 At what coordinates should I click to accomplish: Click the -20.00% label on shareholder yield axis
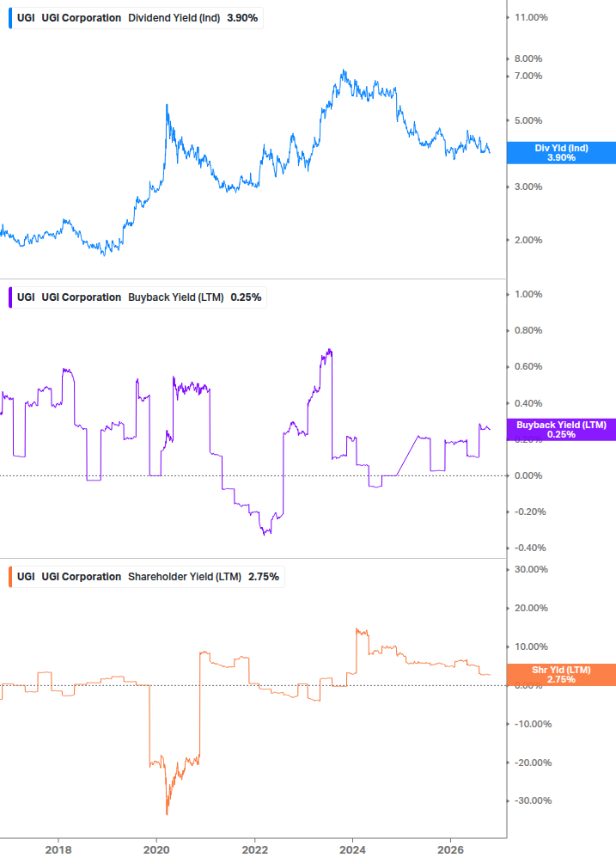(533, 763)
